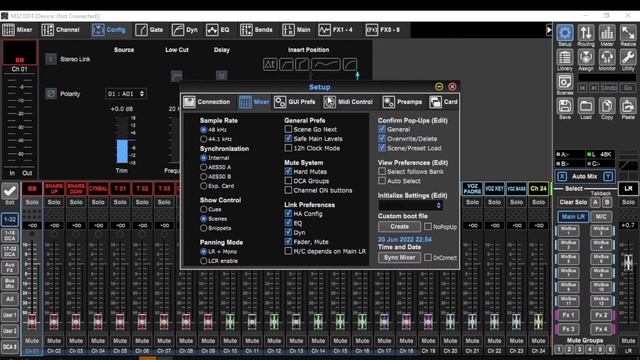
Task: Enable Select follows Bank checkbox
Action: (x=382, y=172)
